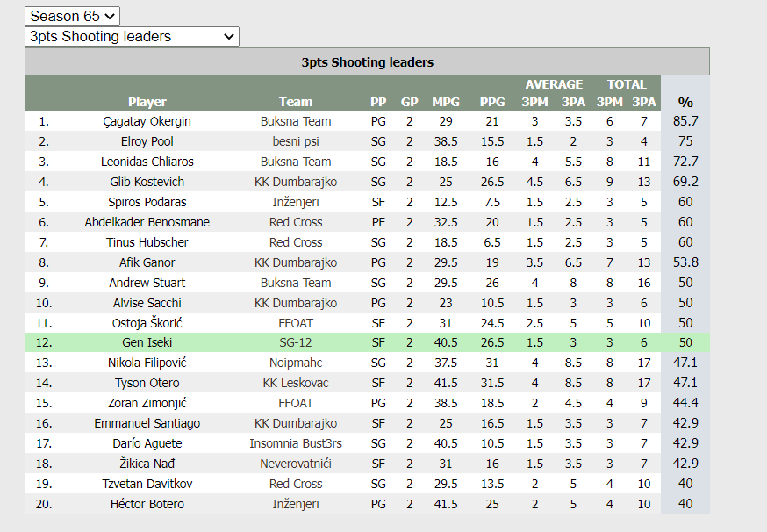The height and width of the screenshot is (532, 767).
Task: Select Leonidas Chliaros in the table
Action: (147, 162)
